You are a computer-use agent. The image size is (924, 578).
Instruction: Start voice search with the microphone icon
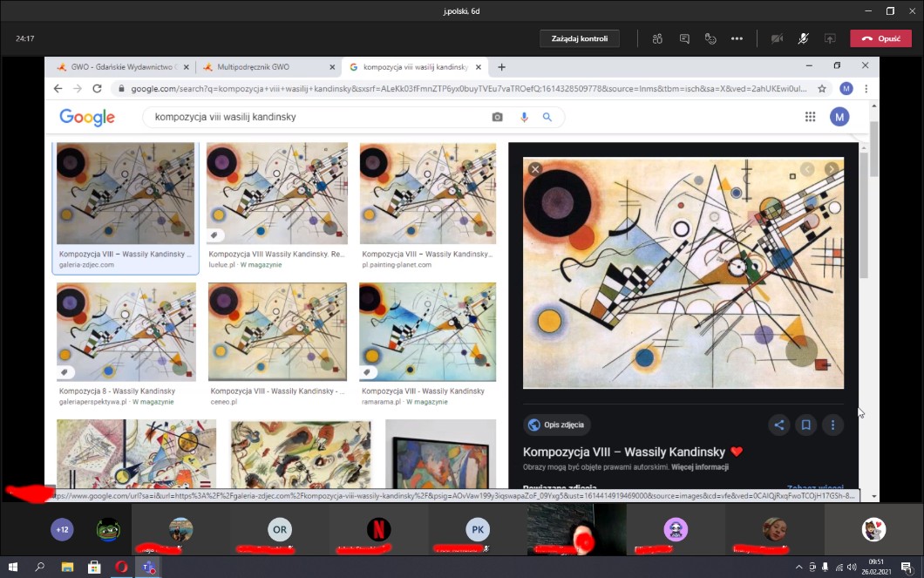[x=524, y=117]
